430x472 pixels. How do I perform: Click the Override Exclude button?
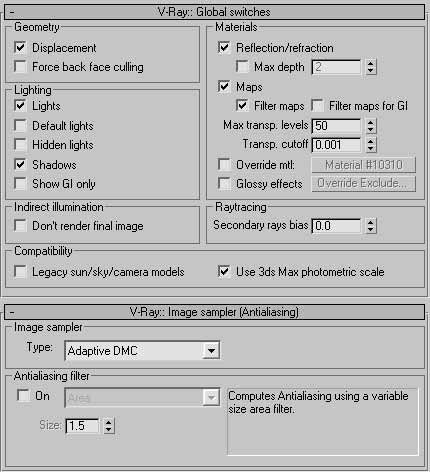[363, 183]
